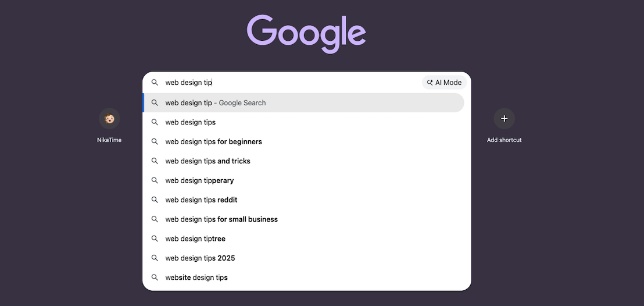This screenshot has height=306, width=644.
Task: Click the NikaTime shortcut avatar icon
Action: coord(109,119)
